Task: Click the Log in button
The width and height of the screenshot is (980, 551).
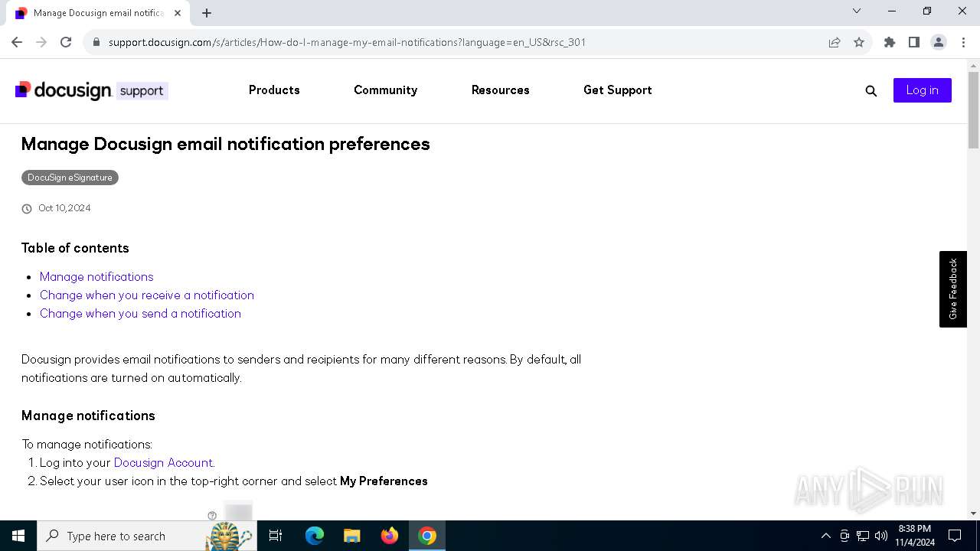Action: click(922, 90)
